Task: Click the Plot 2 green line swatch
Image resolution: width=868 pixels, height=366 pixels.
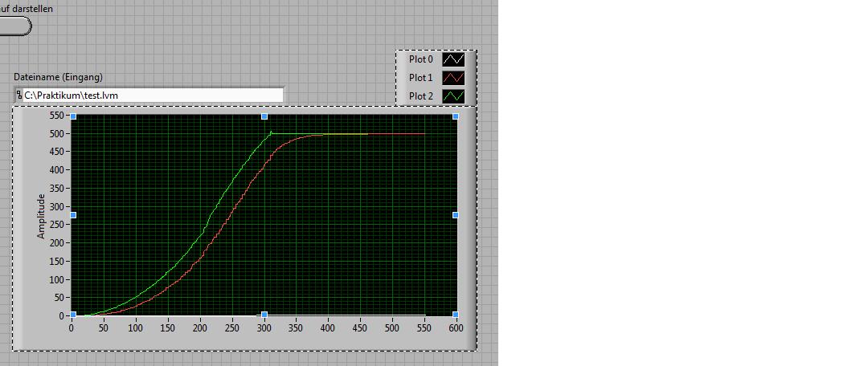Action: [453, 96]
